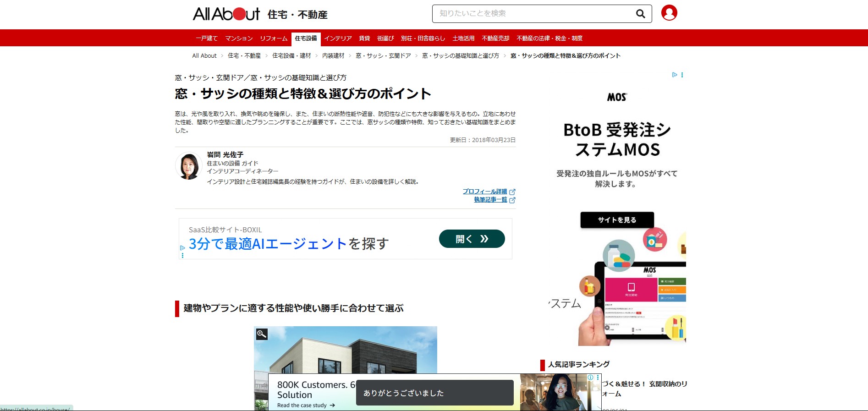
Task: Click the 住宅・不動産 header title
Action: (297, 15)
